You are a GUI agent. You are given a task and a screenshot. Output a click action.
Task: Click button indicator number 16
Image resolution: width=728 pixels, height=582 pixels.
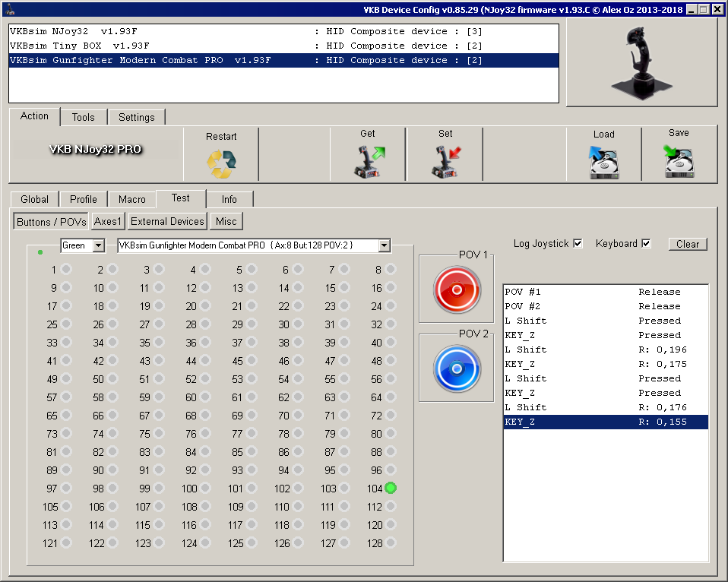[391, 287]
